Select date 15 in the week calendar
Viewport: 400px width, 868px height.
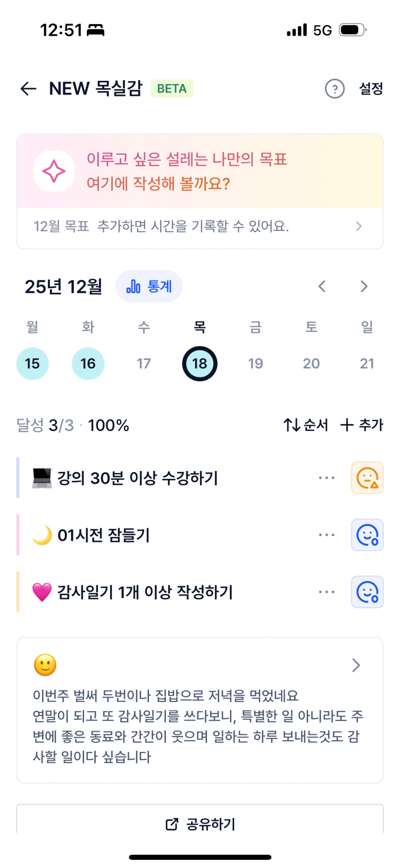coord(32,364)
